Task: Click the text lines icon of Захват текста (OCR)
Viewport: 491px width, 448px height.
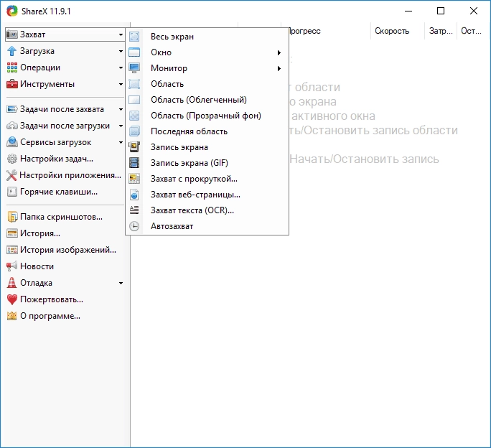Action: pos(134,210)
